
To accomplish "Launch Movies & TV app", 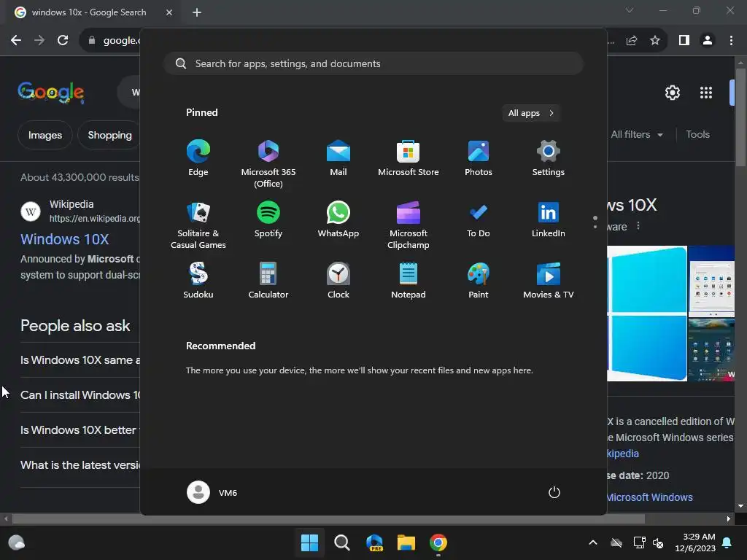I will coord(549,281).
